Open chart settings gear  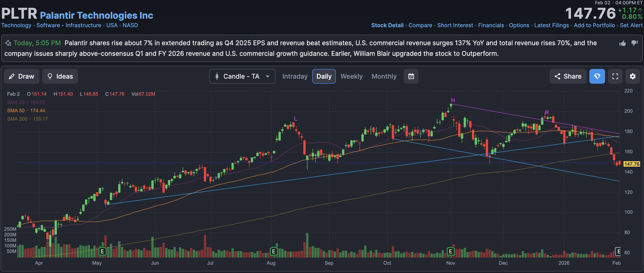point(632,76)
